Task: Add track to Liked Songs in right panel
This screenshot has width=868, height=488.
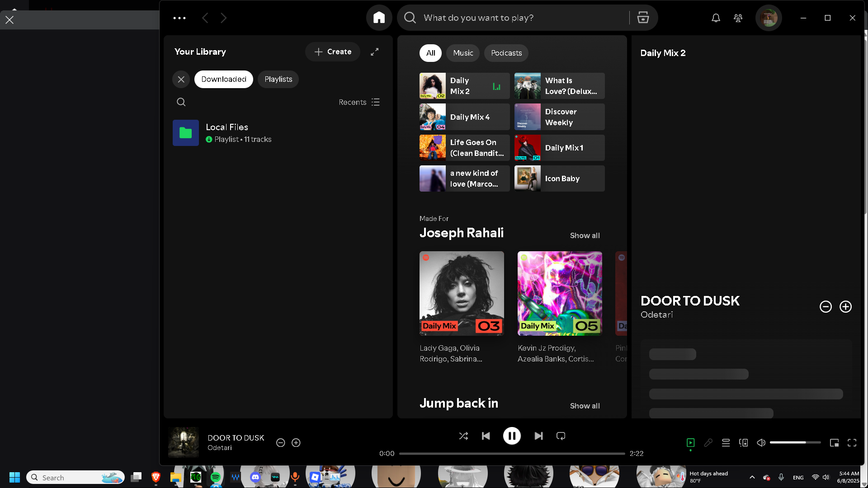Action: point(845,307)
